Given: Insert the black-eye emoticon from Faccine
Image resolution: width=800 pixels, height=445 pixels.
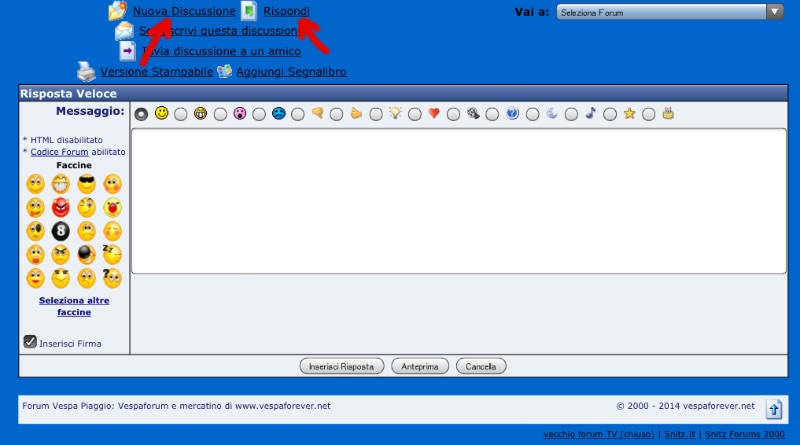Looking at the screenshot, I should (35, 231).
